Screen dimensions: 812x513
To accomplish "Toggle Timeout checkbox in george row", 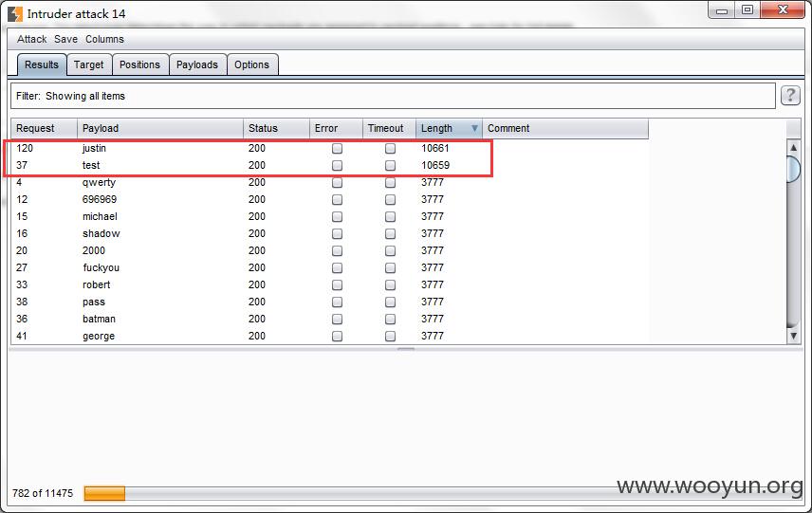I will pyautogui.click(x=391, y=337).
